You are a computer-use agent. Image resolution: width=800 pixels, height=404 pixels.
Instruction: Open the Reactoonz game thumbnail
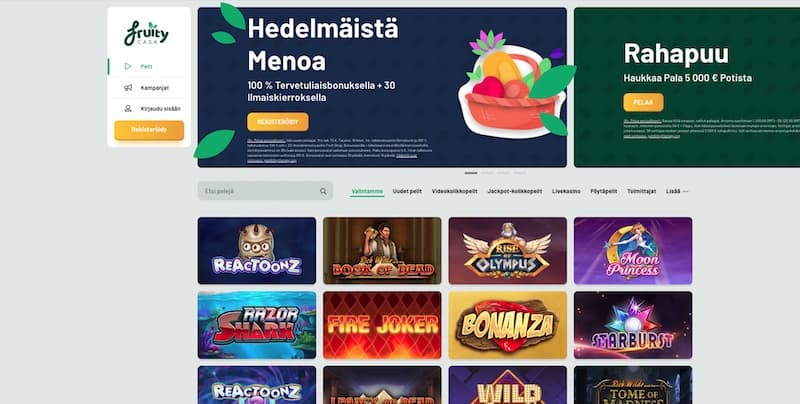[257, 250]
